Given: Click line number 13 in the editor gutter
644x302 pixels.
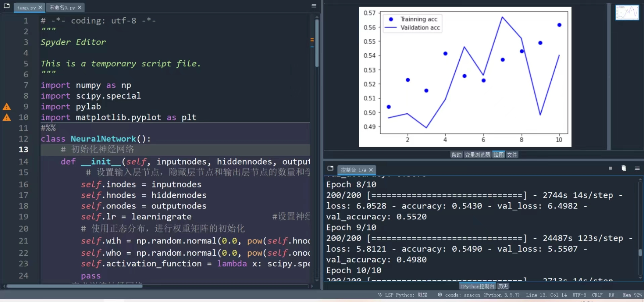Looking at the screenshot, I should [24, 150].
